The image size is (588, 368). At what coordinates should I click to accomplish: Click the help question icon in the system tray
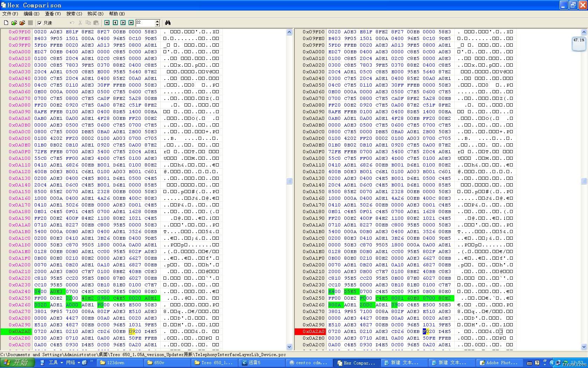(x=537, y=363)
